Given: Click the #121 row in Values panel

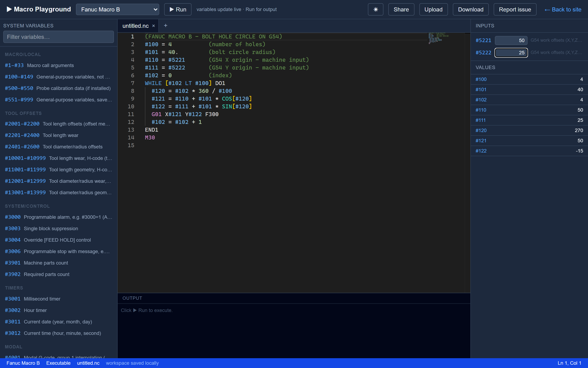Looking at the screenshot, I should tap(529, 141).
